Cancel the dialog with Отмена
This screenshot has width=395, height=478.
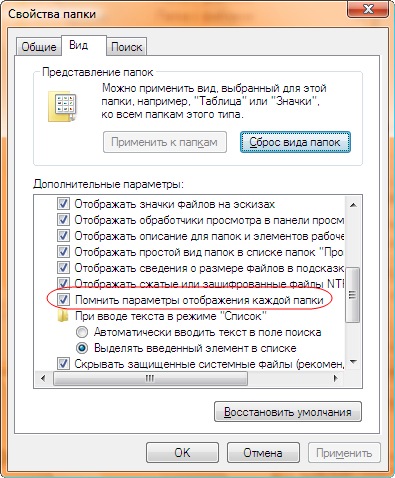tap(263, 453)
